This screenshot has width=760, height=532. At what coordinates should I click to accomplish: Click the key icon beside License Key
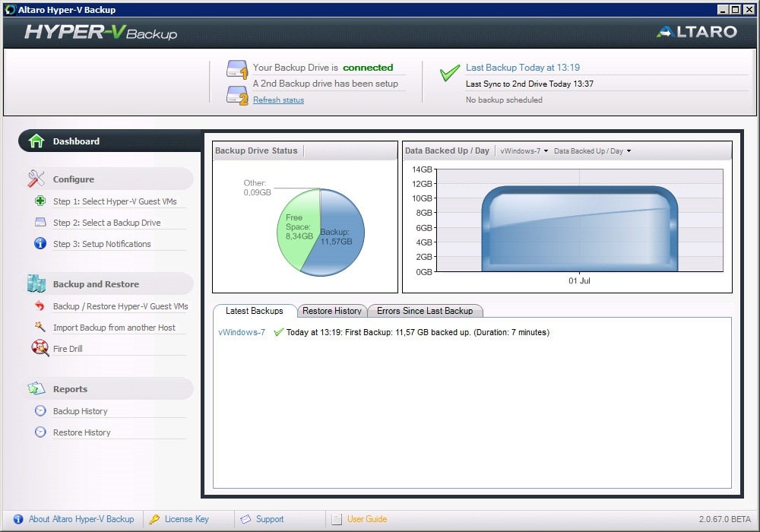(154, 519)
